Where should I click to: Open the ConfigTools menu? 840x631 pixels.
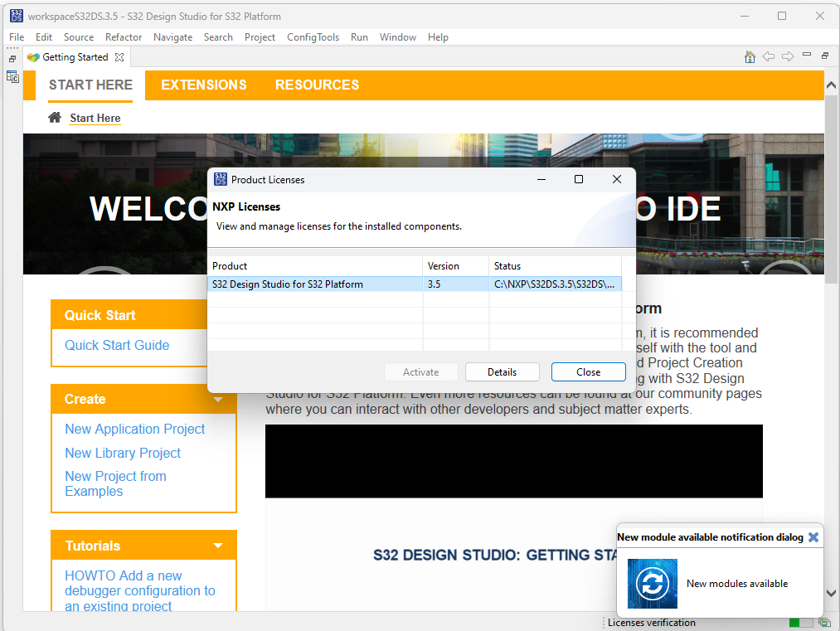[313, 37]
